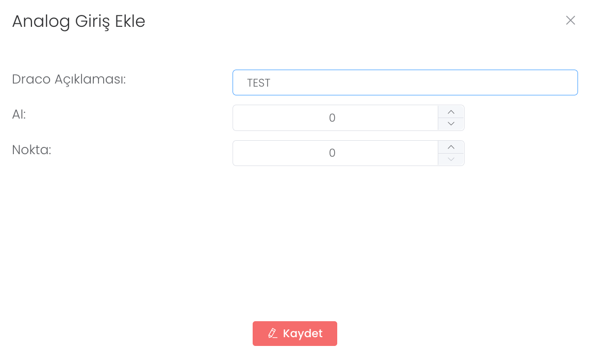Click the "Nokta:" field label
Viewport: 594px width, 364px height.
31,150
